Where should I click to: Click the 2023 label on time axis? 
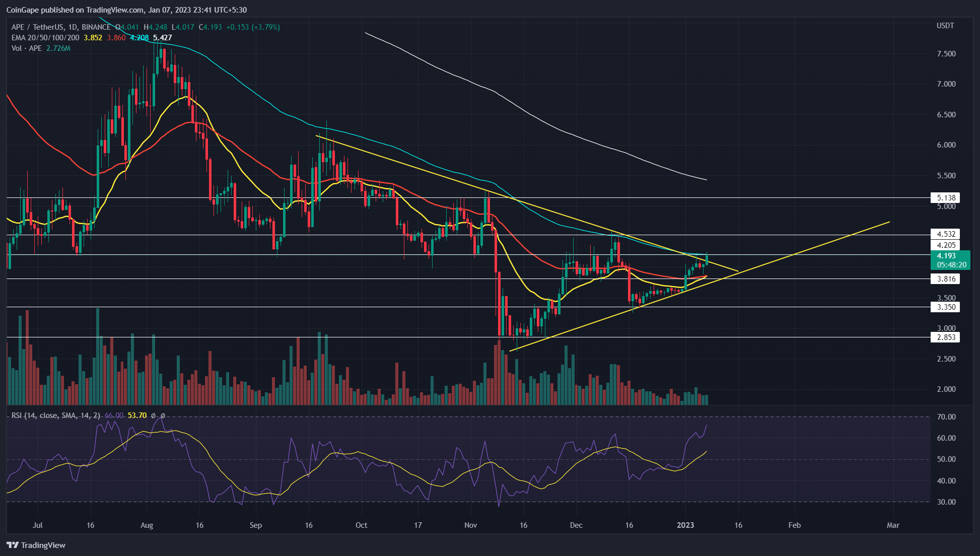pyautogui.click(x=685, y=525)
